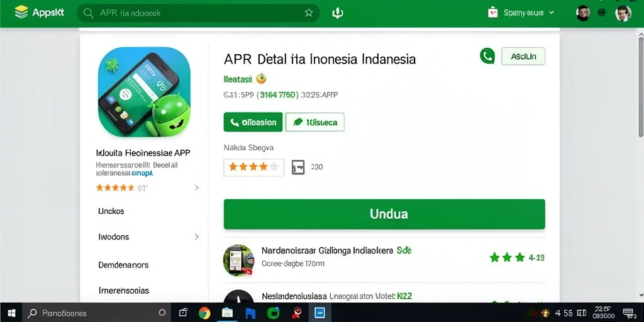Click the orange system tray icon
Viewport: 644px width, 322px height.
pos(545,313)
